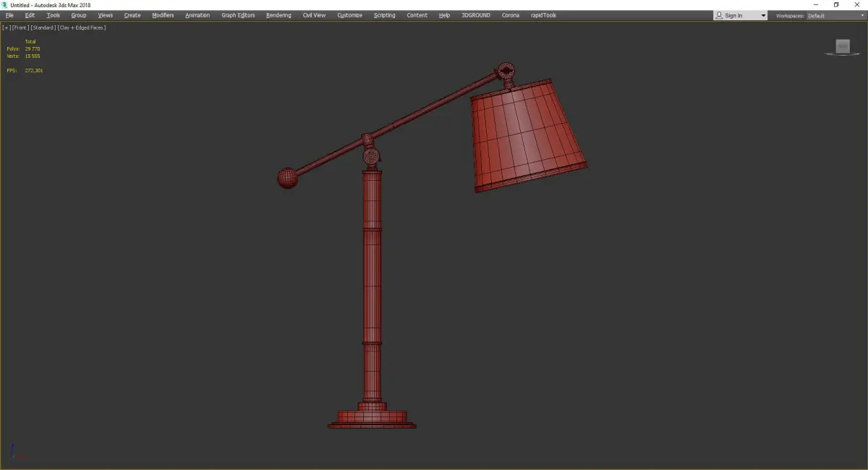
Task: Open the Workspaces Default dropdown
Action: 835,15
